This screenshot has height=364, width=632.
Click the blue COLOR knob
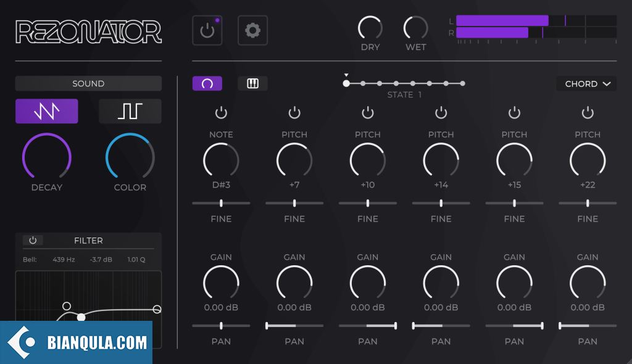pyautogui.click(x=130, y=156)
